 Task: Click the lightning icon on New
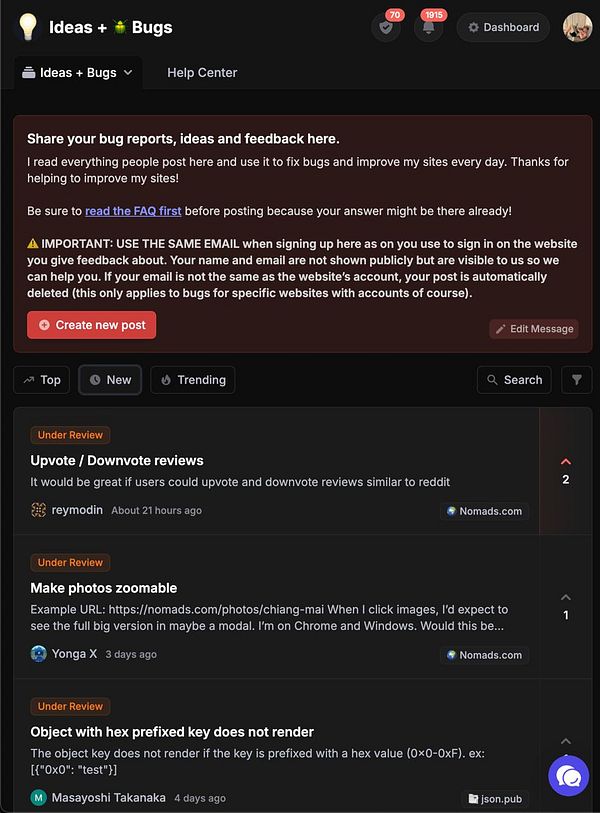(x=93, y=380)
